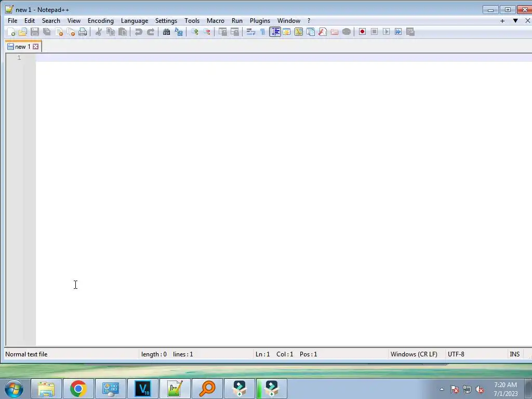Click the 'INS' insert mode indicator
Screen dimensions: 532x399
tap(515, 354)
